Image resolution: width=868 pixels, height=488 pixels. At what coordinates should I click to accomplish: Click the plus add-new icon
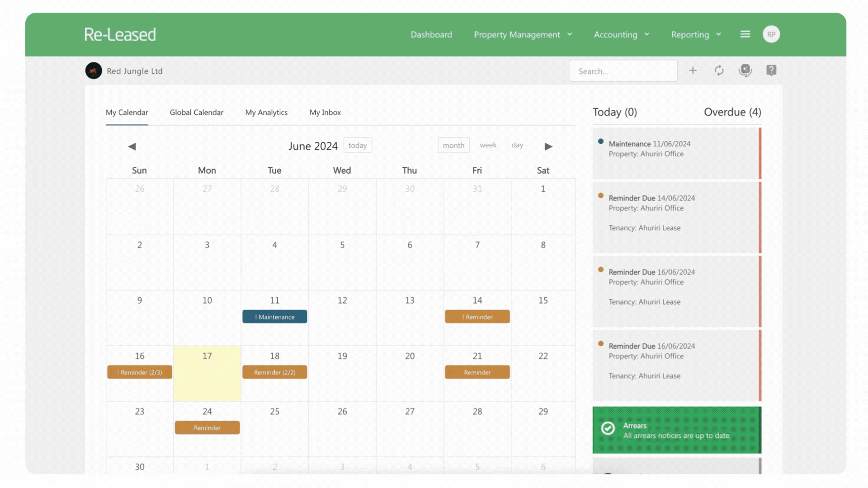pyautogui.click(x=693, y=70)
